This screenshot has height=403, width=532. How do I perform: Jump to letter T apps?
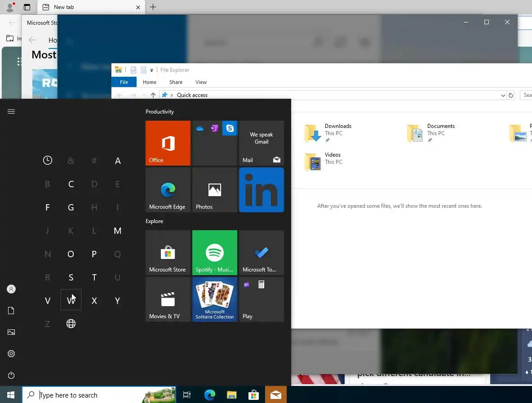pos(94,278)
